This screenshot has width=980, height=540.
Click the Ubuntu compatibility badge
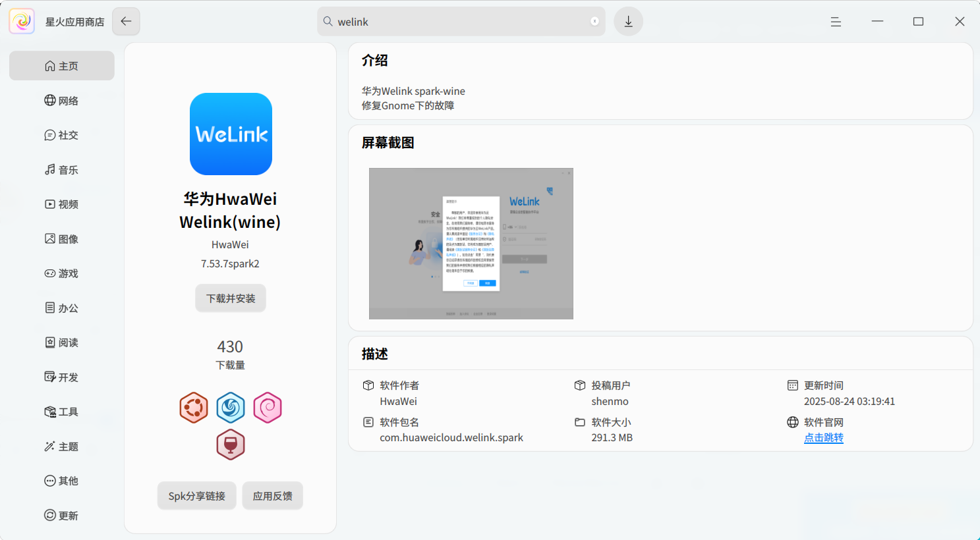[194, 408]
